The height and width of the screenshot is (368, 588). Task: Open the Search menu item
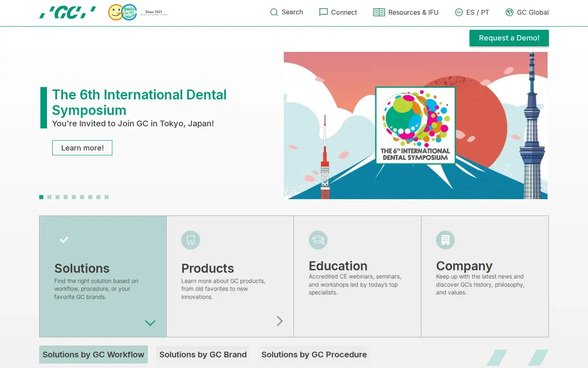coord(287,12)
